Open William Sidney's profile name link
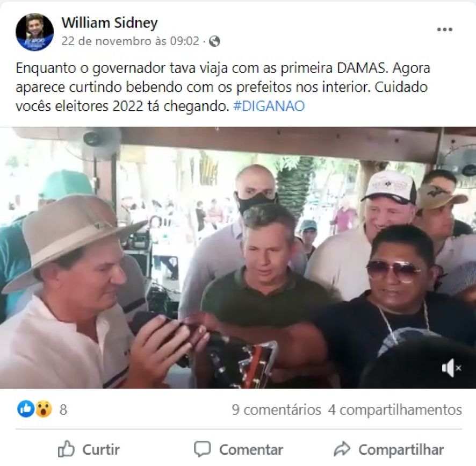 tap(110, 23)
